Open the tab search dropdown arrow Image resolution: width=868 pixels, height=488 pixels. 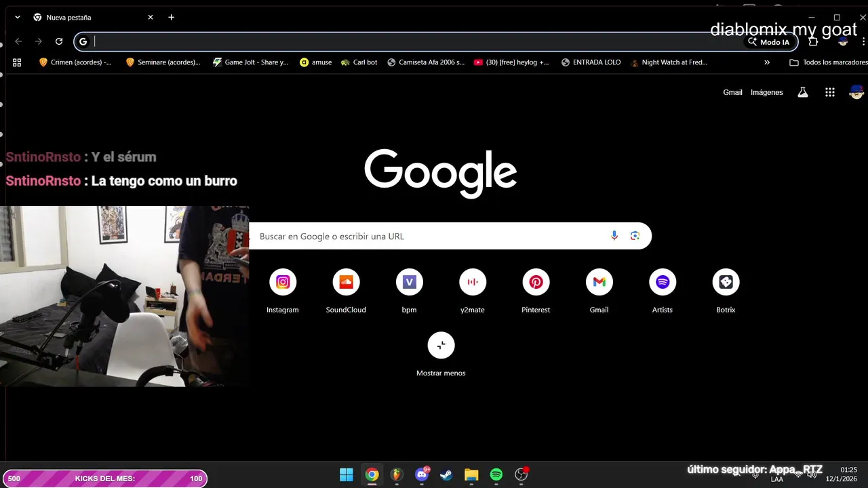pos(17,17)
